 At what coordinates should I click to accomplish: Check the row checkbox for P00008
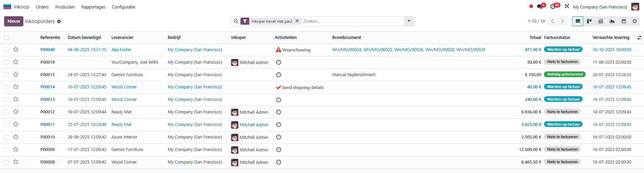coord(6,162)
